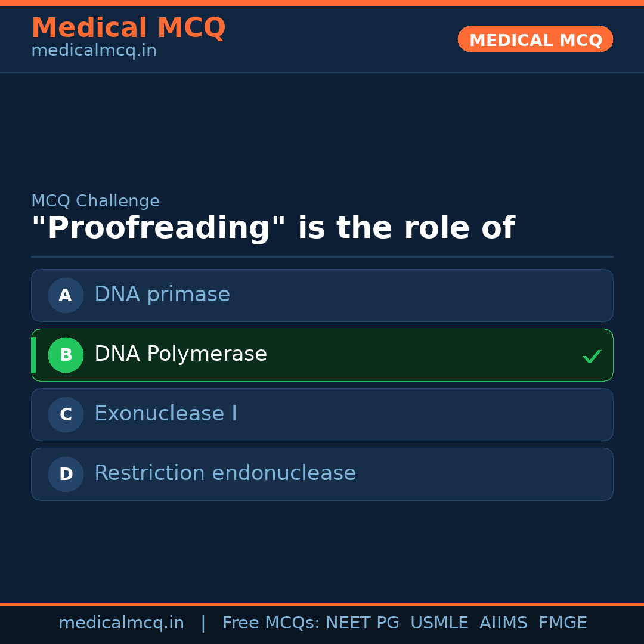Click the letter C option circle
Screen dimensions: 644x644
[x=66, y=414]
